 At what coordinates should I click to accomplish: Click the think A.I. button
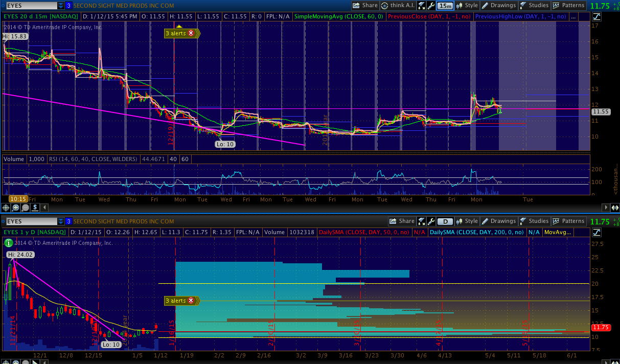(397, 6)
